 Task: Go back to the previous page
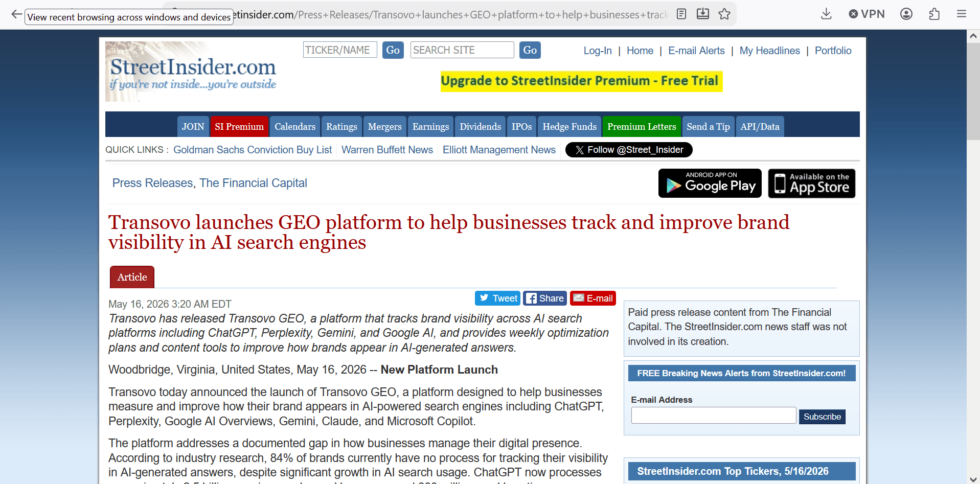coord(16,14)
